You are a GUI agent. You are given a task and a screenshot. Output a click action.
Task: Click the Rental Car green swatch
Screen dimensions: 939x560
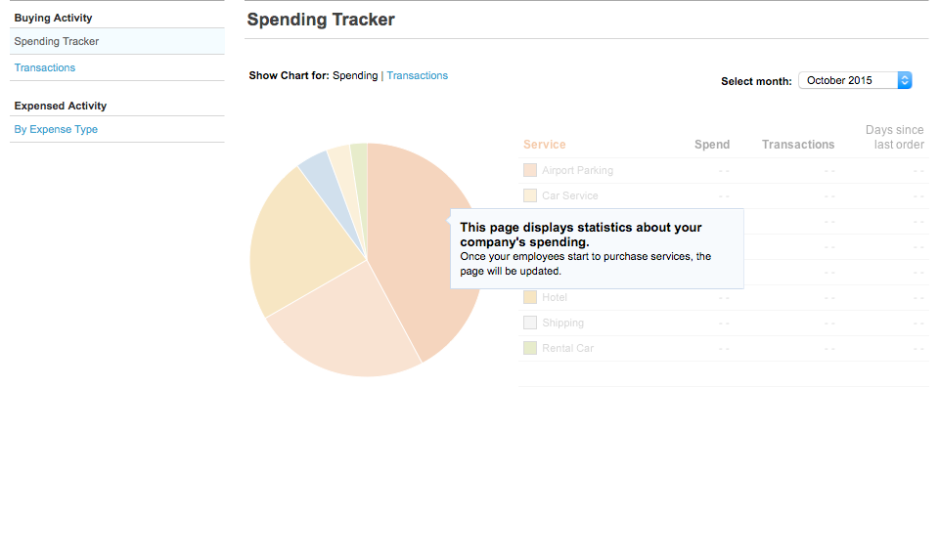click(x=530, y=348)
